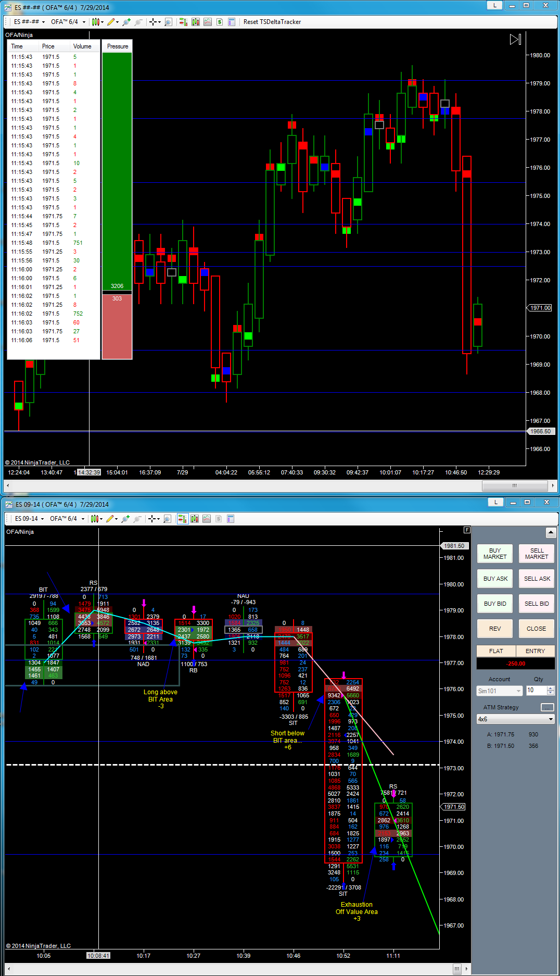Click the red sell Pressure bar showing 303
Screen dimensions: 560x976
[x=117, y=327]
